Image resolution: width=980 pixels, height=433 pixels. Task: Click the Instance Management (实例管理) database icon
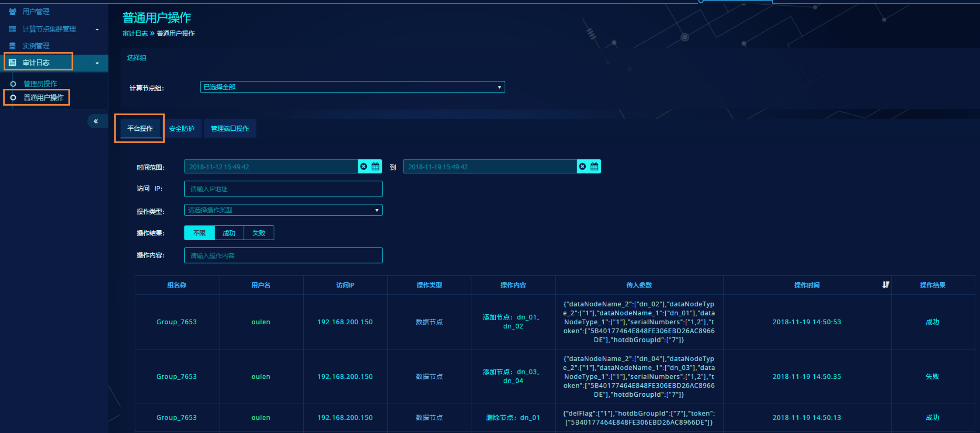point(12,46)
